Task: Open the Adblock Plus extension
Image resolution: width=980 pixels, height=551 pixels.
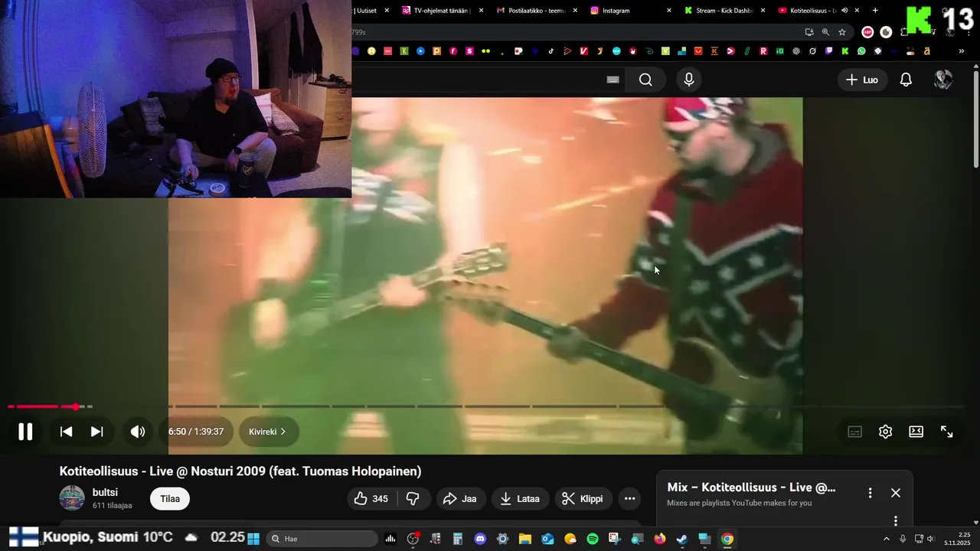Action: pos(867,32)
